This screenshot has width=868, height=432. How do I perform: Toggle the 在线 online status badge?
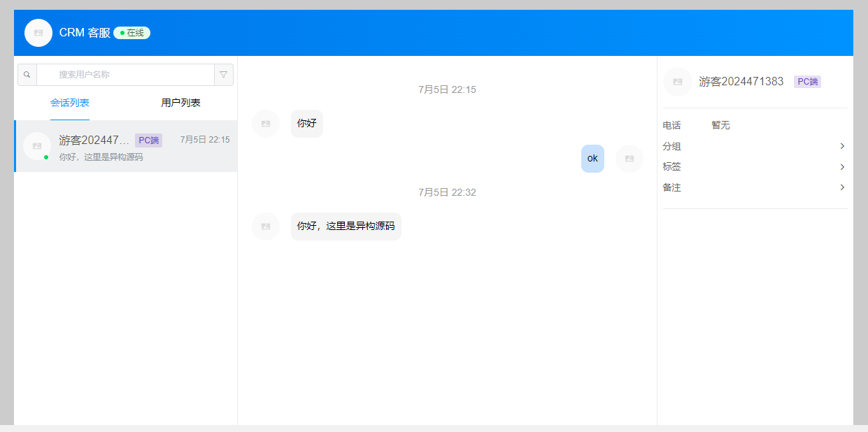click(131, 33)
